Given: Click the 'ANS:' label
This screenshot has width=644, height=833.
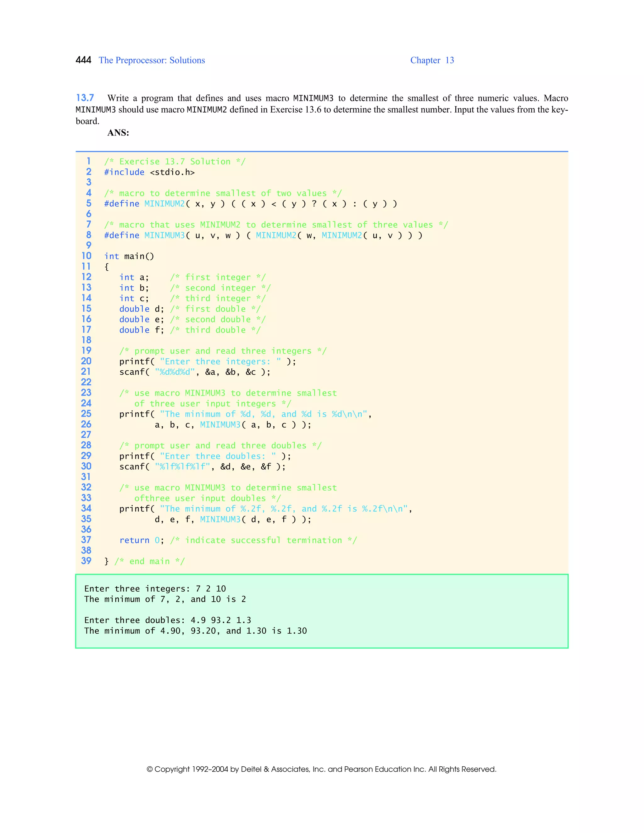Looking at the screenshot, I should (118, 133).
